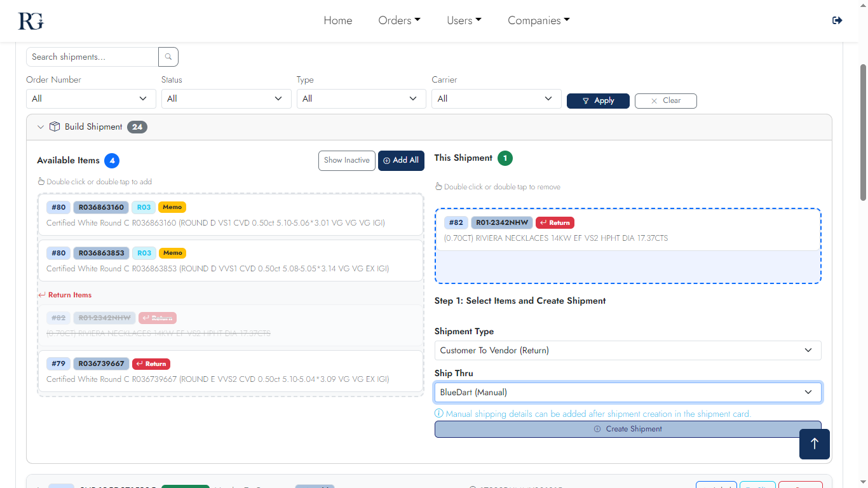Click the magnifier search icon button

coord(168,57)
